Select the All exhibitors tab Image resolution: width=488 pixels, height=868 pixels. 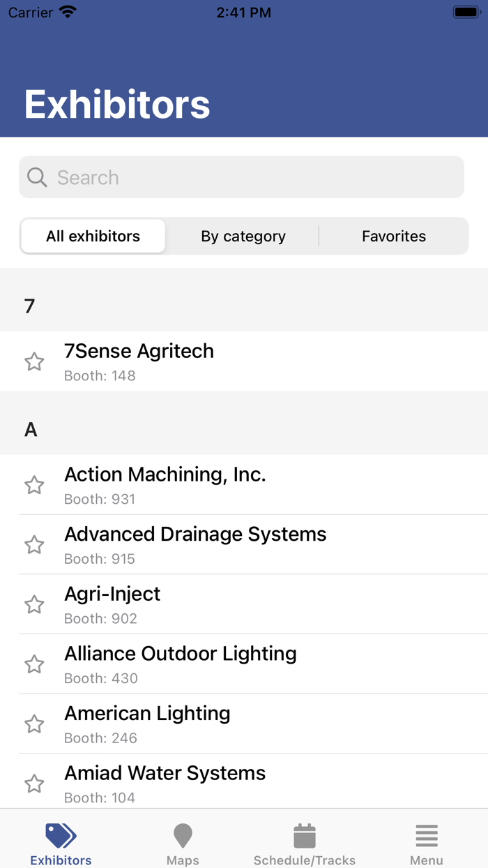coord(93,237)
